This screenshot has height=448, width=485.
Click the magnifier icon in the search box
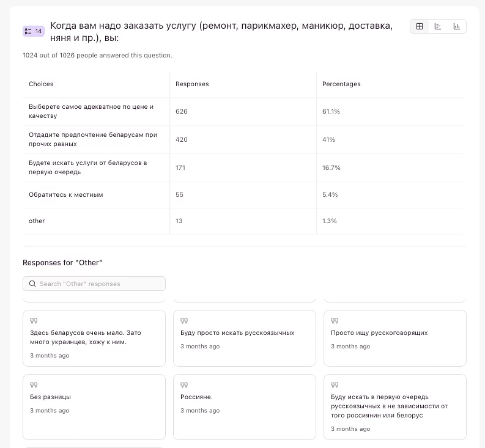pos(32,284)
